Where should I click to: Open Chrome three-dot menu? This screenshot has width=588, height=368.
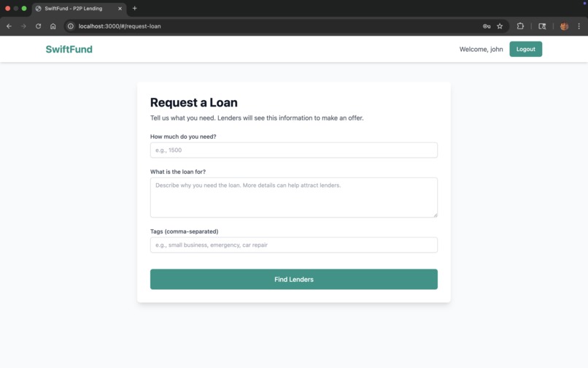579,26
